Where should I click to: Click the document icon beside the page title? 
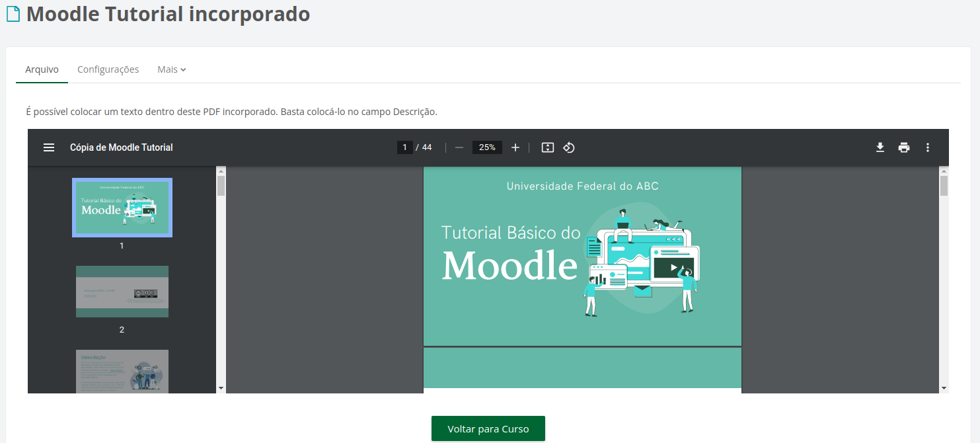pyautogui.click(x=13, y=13)
